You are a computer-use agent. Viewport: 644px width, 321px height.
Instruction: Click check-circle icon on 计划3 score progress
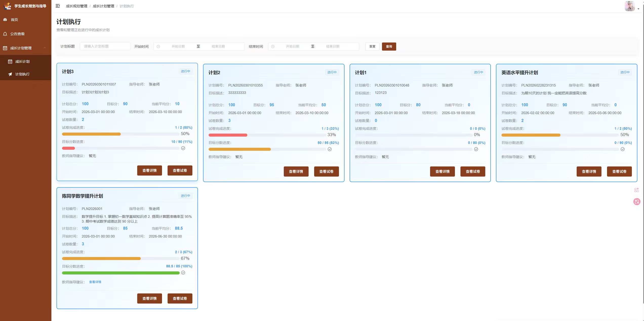(183, 148)
